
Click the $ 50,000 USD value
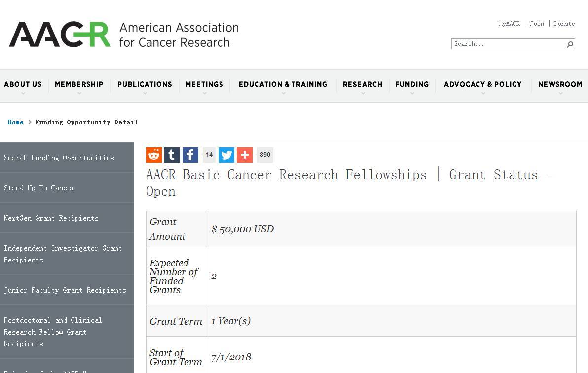pyautogui.click(x=242, y=229)
